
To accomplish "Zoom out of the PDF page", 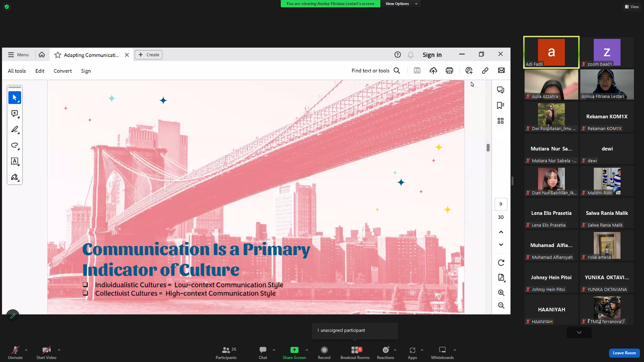I will (x=501, y=305).
